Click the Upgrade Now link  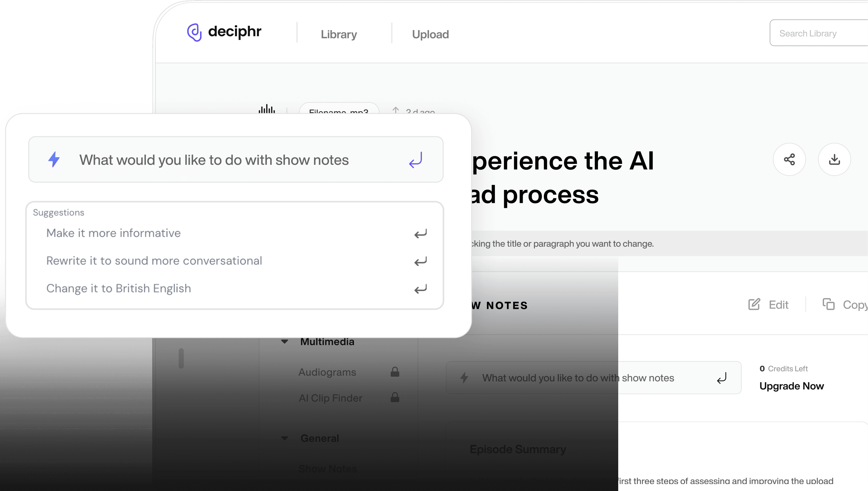coord(792,386)
